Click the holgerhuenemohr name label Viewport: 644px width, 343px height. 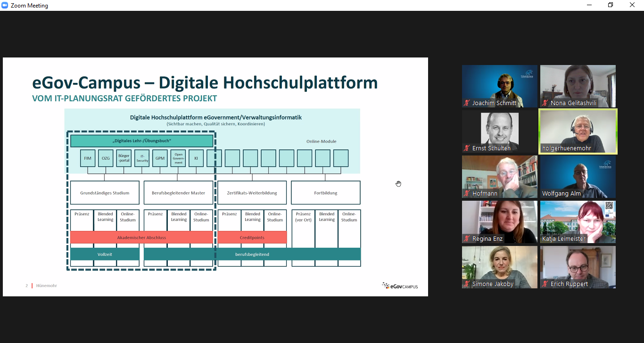point(567,148)
